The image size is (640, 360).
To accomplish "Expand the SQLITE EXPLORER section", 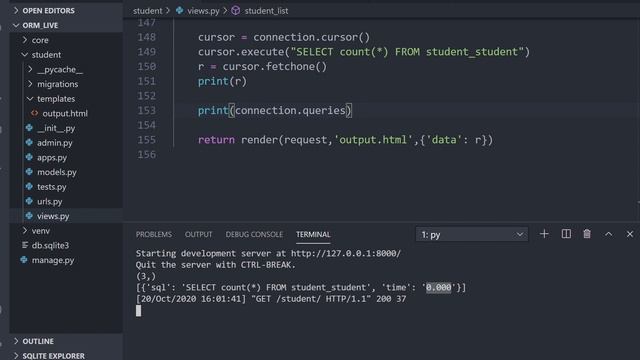I will [x=66, y=356].
